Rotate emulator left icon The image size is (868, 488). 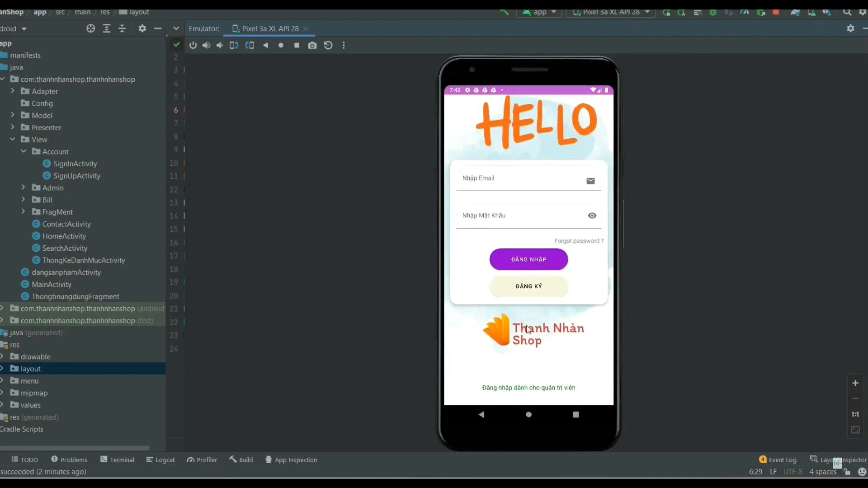pos(234,45)
